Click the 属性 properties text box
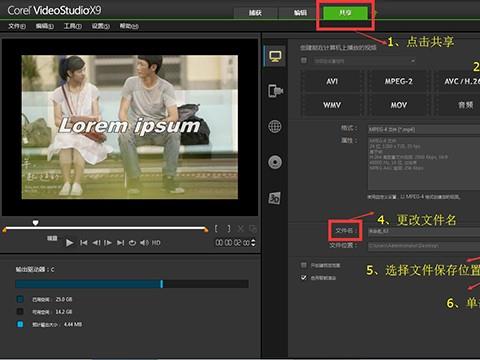 click(x=424, y=163)
